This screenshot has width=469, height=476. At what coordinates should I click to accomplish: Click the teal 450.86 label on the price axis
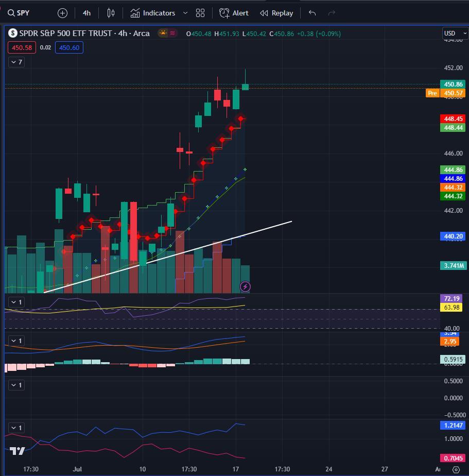[453, 84]
